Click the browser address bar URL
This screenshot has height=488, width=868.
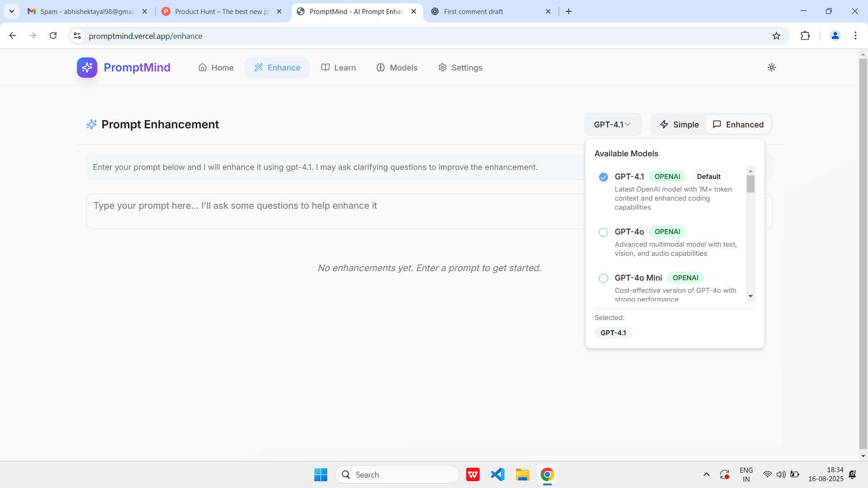click(x=146, y=36)
